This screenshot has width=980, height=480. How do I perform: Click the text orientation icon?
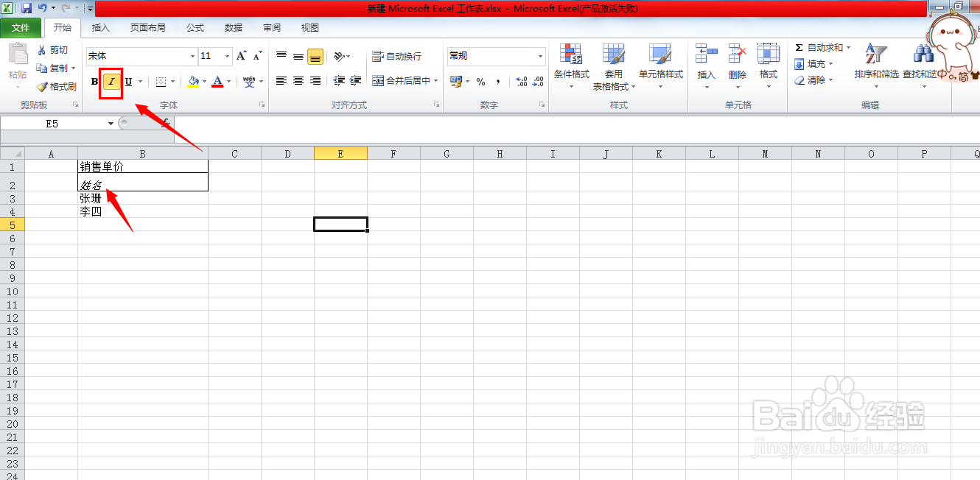[339, 56]
